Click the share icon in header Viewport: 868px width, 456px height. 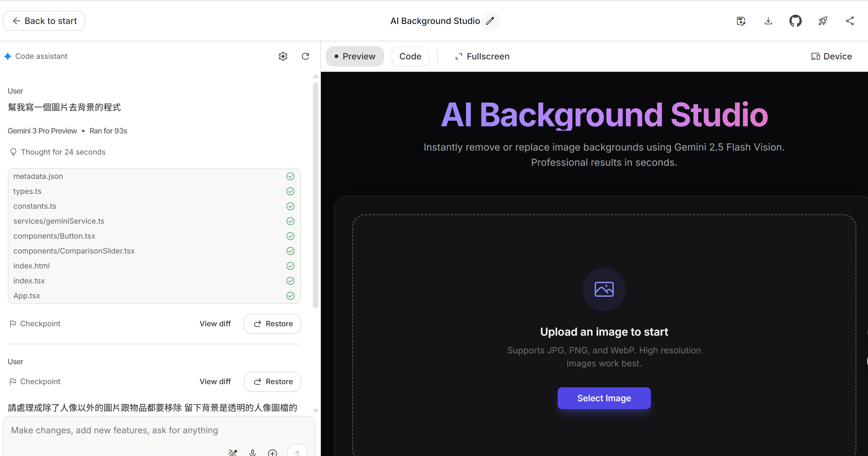(x=850, y=21)
